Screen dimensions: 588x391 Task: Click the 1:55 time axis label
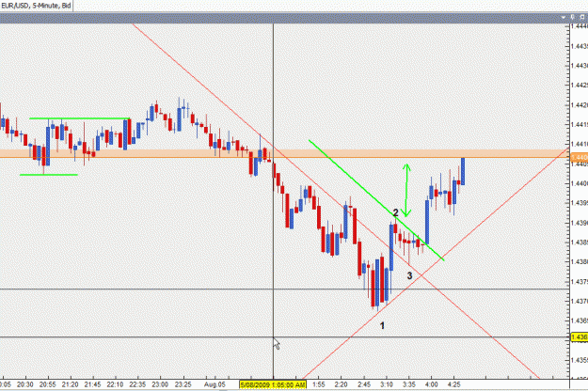tap(318, 384)
